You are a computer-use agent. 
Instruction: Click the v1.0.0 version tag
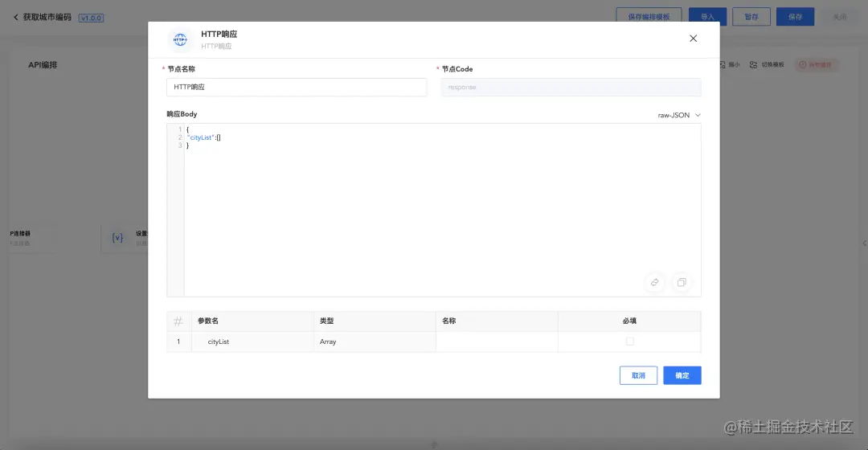[x=91, y=18]
